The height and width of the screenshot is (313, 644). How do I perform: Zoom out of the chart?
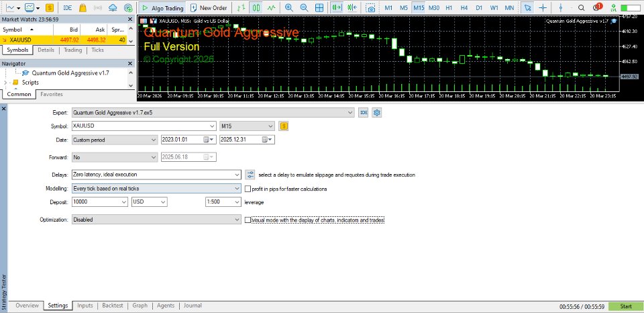point(304,7)
